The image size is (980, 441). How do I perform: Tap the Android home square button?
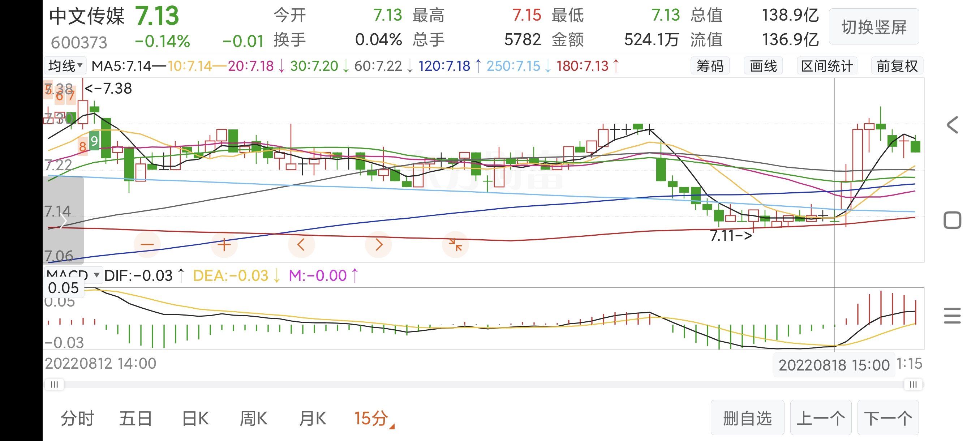pos(952,220)
